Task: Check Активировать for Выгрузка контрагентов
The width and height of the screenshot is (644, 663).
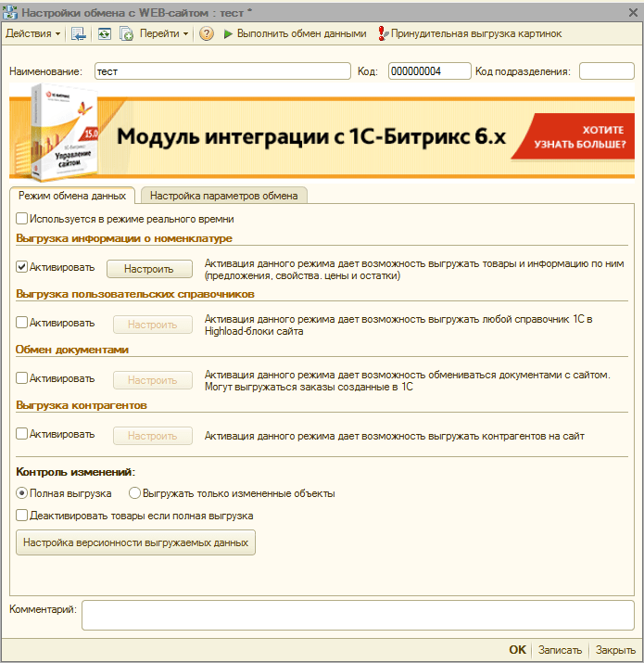Action: tap(21, 433)
